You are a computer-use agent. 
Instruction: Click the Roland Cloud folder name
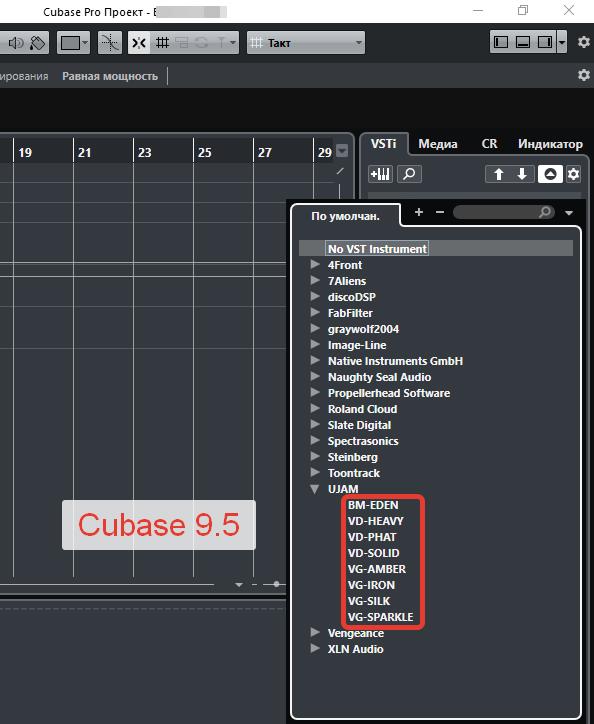362,409
